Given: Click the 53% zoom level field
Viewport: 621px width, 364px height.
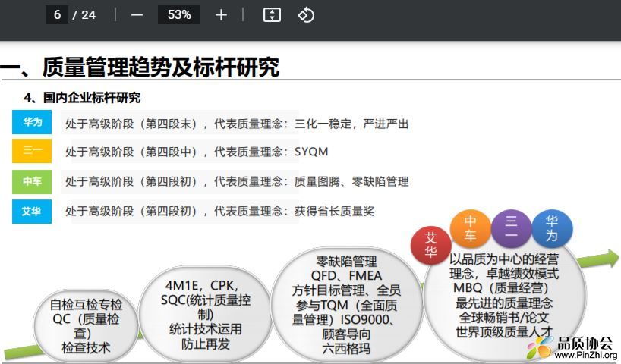Looking at the screenshot, I should click(179, 15).
